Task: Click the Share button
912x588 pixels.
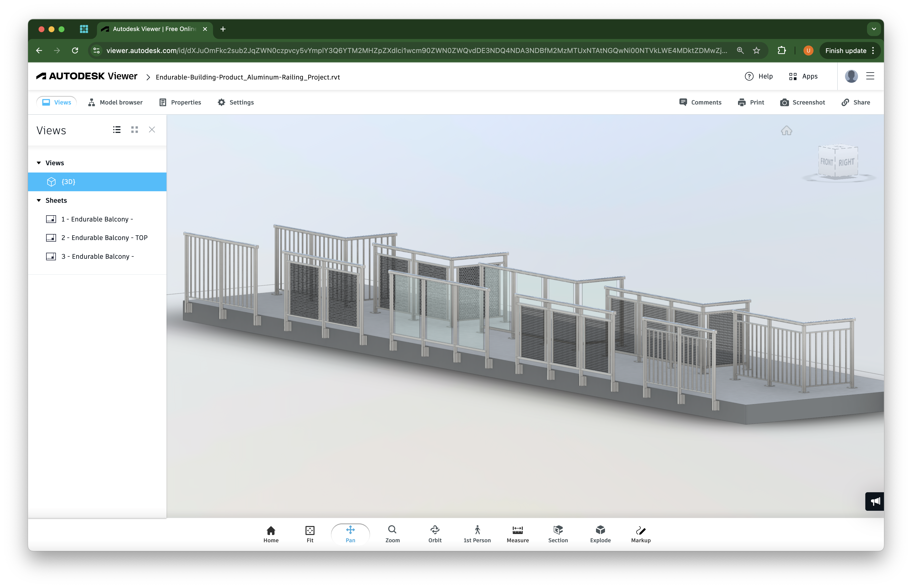Action: 855,102
